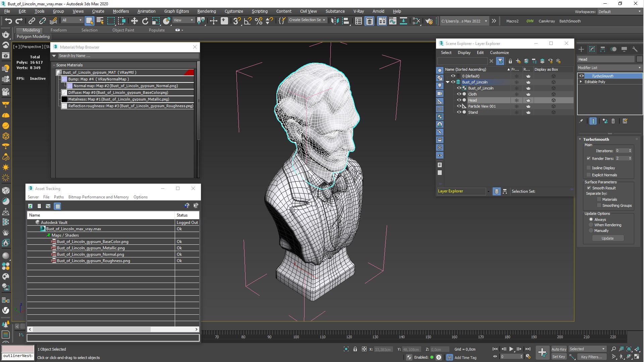Jump to the animation start frame
The height and width of the screenshot is (362, 644).
point(495,349)
